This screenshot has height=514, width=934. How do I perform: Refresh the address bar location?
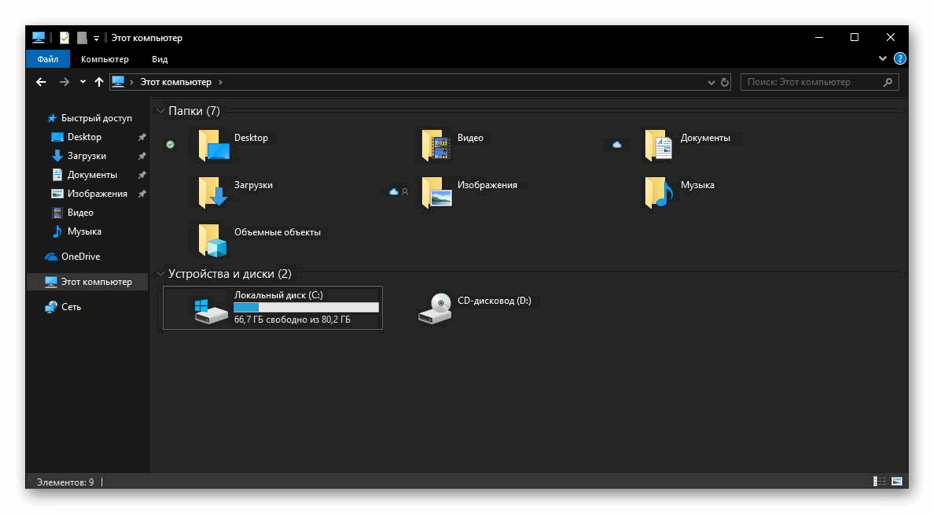(725, 82)
